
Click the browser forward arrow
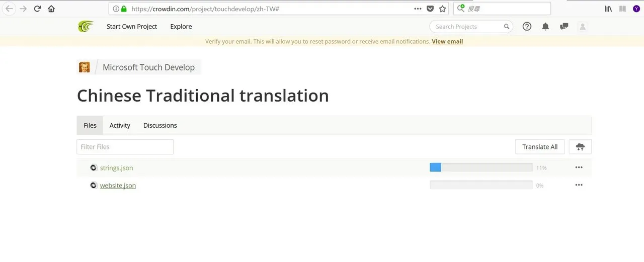tap(23, 9)
